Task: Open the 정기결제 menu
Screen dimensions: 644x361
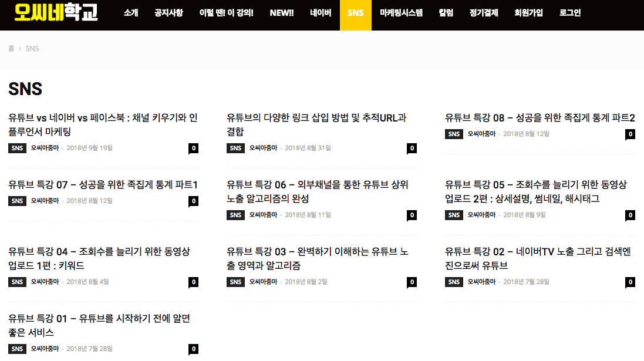Action: (484, 13)
